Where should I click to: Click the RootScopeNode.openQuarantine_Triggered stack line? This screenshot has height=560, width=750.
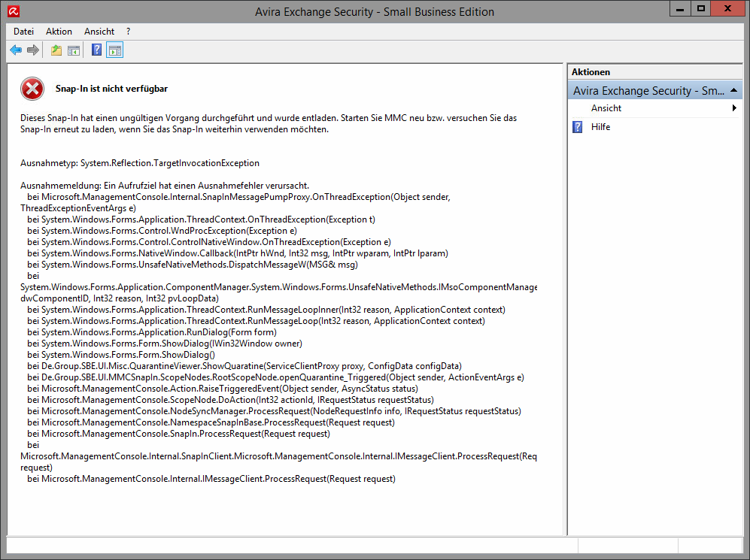coord(275,377)
